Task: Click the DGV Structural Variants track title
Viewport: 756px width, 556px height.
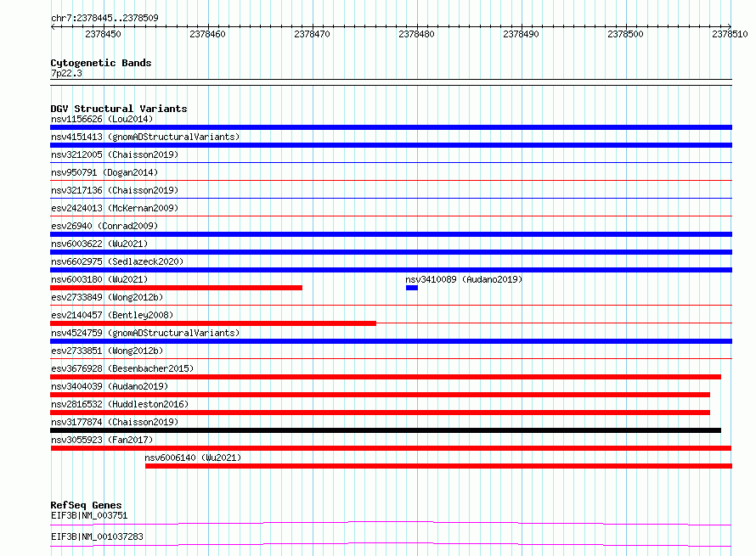Action: coord(119,109)
